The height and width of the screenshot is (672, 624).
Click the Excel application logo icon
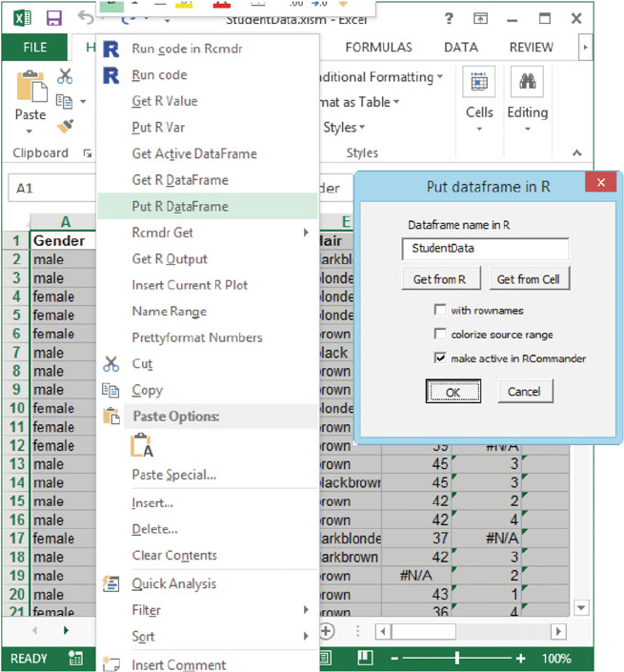[x=22, y=18]
